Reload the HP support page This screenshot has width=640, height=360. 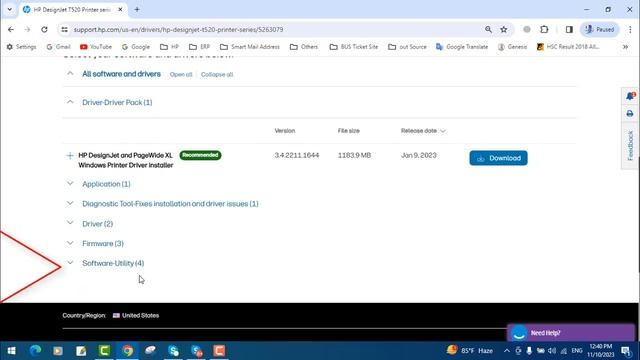44,29
